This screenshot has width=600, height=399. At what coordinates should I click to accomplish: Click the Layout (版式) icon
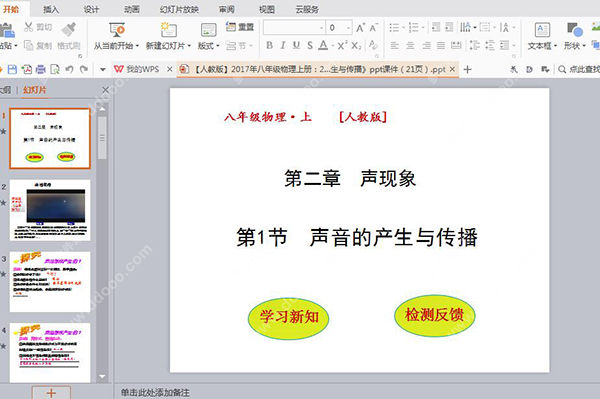click(x=209, y=30)
